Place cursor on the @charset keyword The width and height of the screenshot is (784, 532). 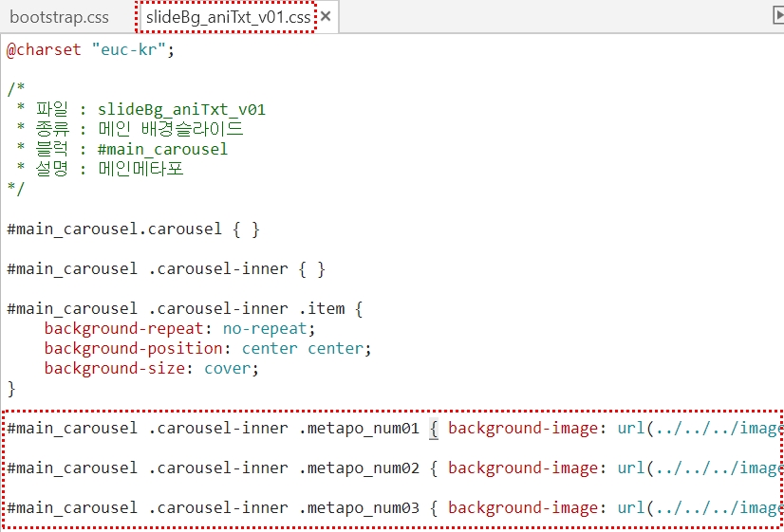click(45, 49)
